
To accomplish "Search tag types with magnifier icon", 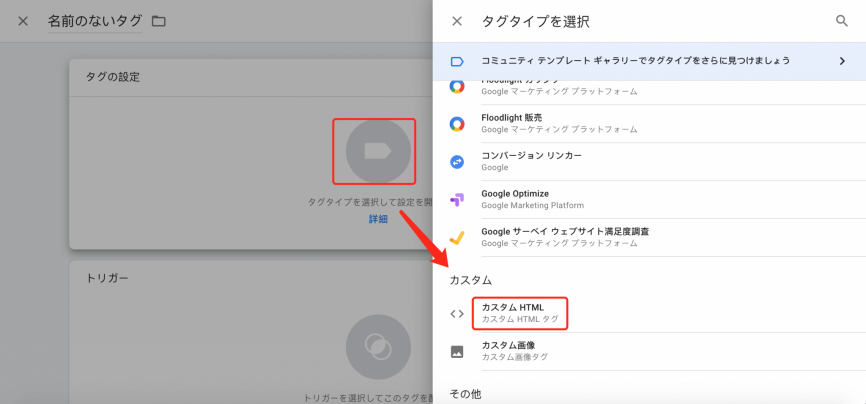I will (842, 21).
